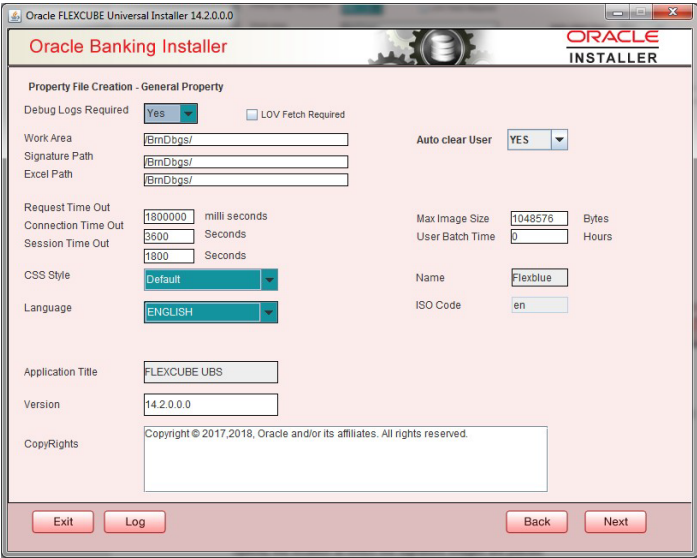Viewport: 697px width, 558px height.
Task: Click the Exit button
Action: point(63,522)
